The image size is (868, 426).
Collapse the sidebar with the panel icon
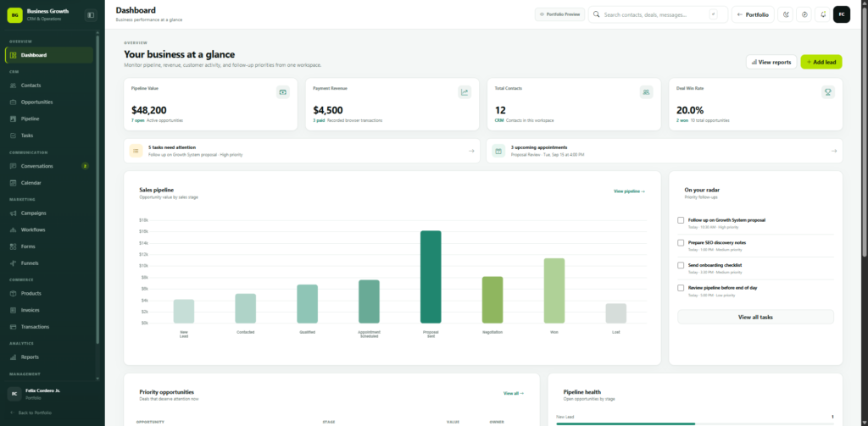(x=91, y=15)
